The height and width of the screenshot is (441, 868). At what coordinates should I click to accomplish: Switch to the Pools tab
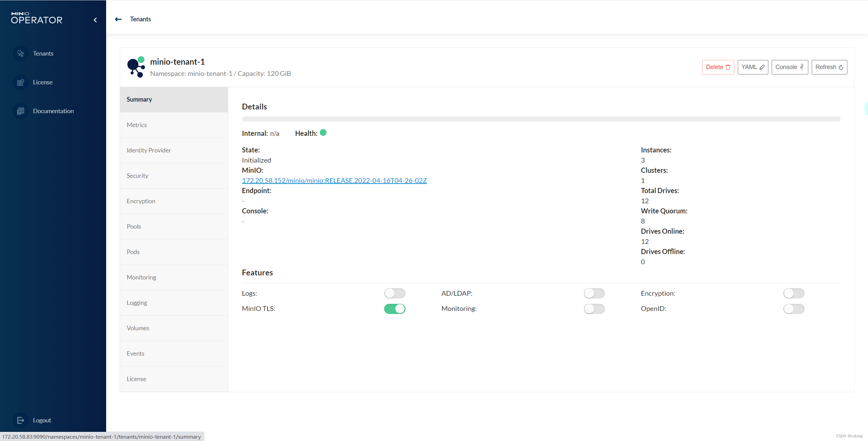pyautogui.click(x=134, y=227)
